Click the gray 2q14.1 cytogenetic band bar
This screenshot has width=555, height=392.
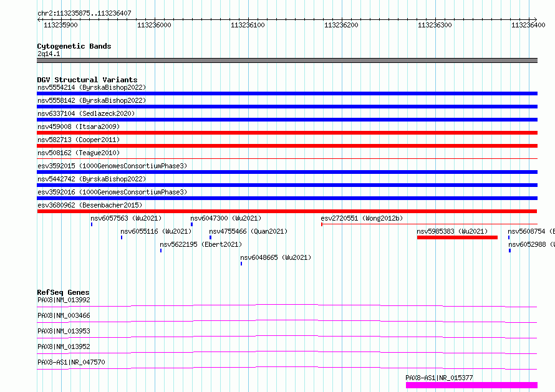coord(287,60)
